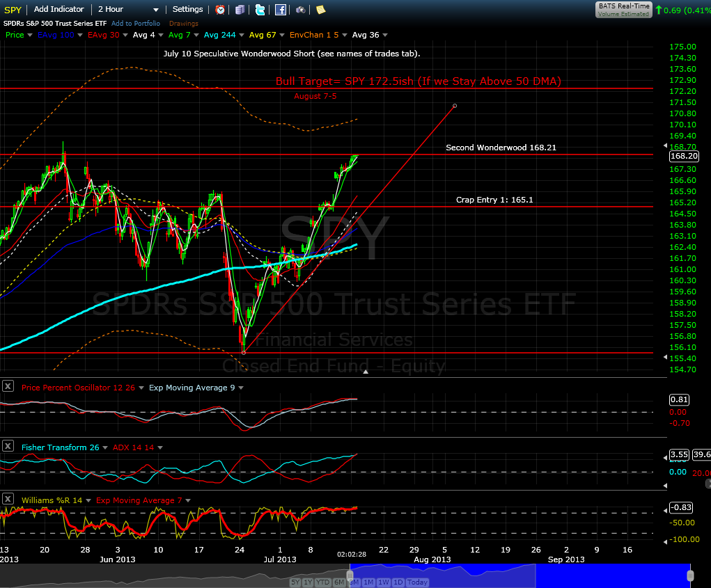Select the 5Y range button
The image size is (711, 588).
(296, 582)
